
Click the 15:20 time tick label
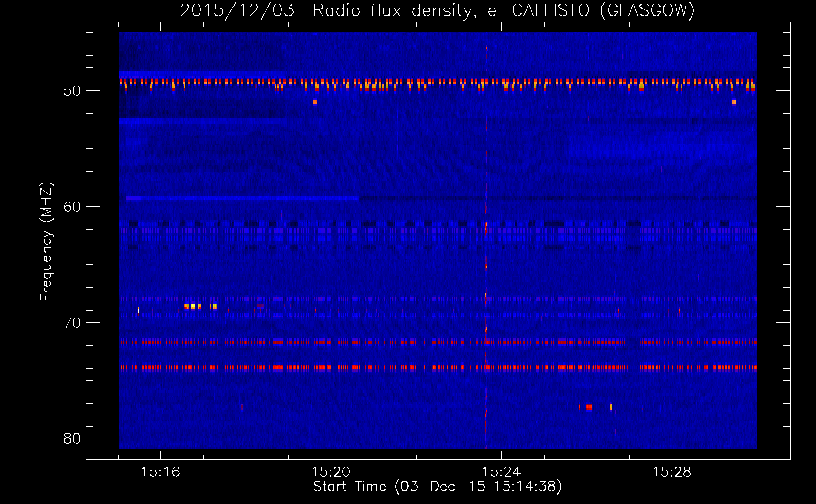pyautogui.click(x=331, y=472)
